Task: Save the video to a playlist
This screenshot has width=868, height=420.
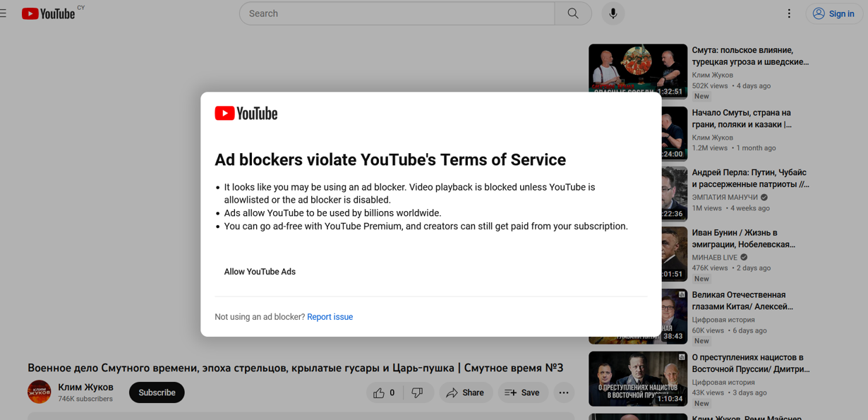Action: [523, 392]
